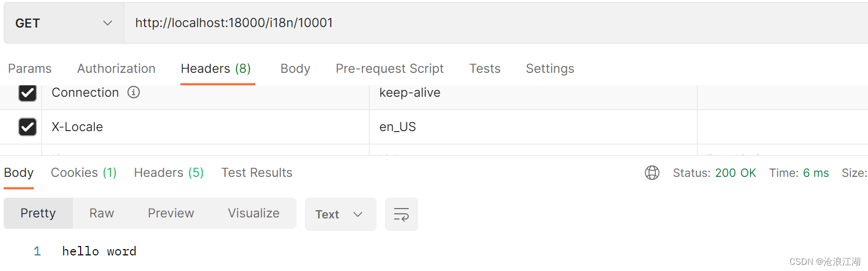The image size is (868, 271).
Task: Select the request Body tab
Action: coord(295,69)
